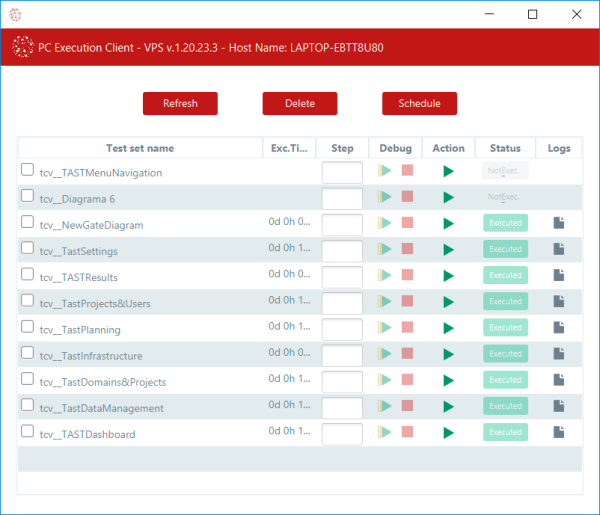This screenshot has height=515, width=600.
Task: Click the Status column header
Action: point(505,148)
